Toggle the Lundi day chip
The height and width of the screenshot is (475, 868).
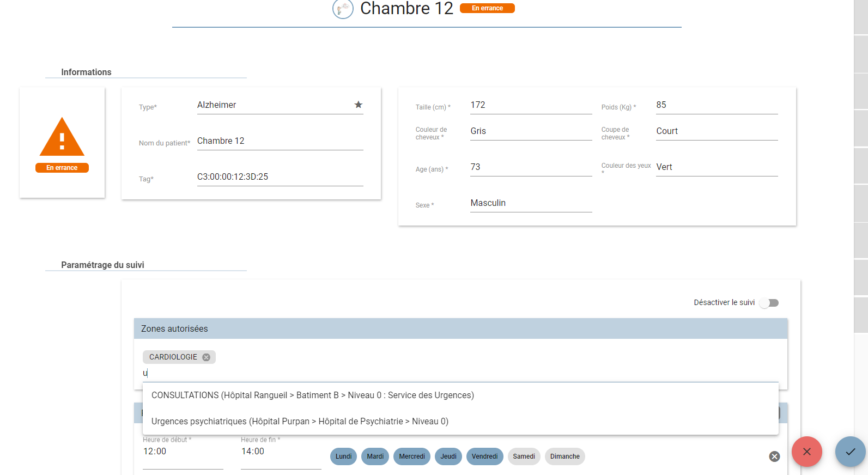(x=343, y=456)
